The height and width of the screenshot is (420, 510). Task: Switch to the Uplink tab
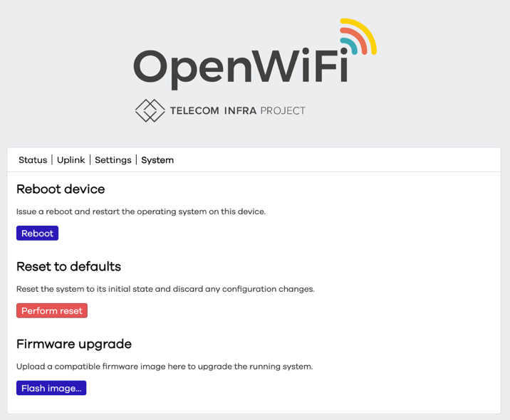tap(71, 160)
